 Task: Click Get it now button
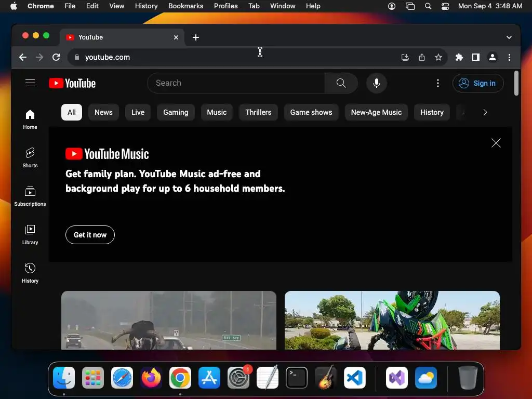tap(90, 235)
